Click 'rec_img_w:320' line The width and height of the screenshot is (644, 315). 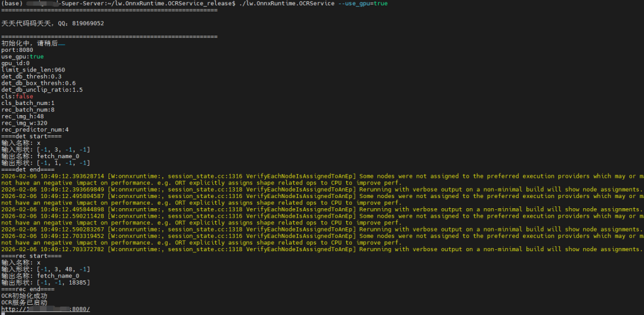[24, 123]
